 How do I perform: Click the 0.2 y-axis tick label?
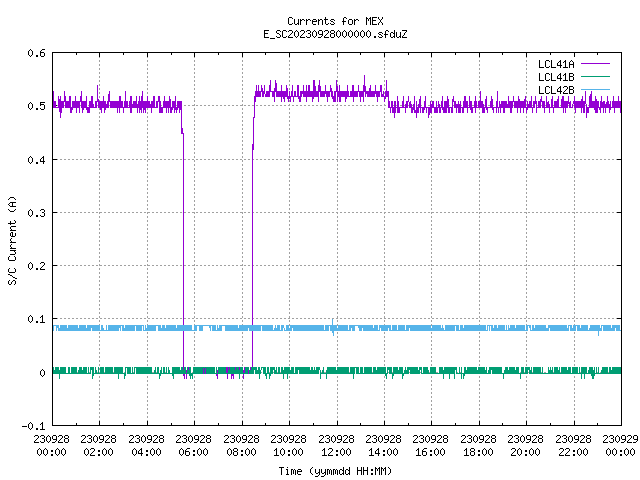pos(36,266)
